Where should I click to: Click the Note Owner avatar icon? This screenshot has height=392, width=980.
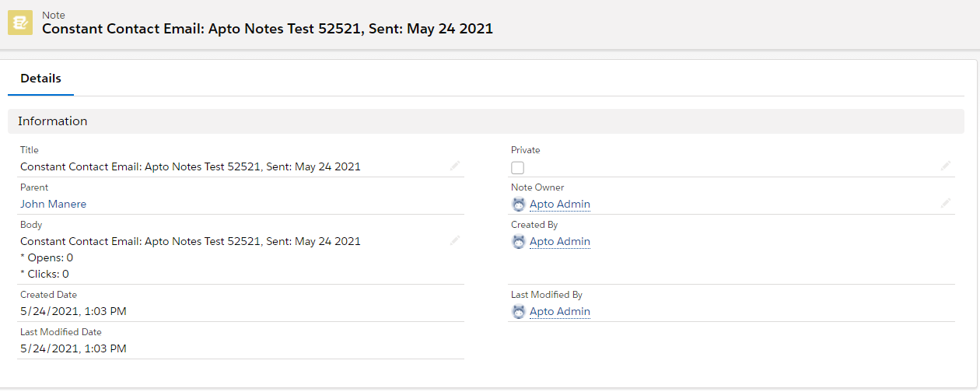(519, 204)
